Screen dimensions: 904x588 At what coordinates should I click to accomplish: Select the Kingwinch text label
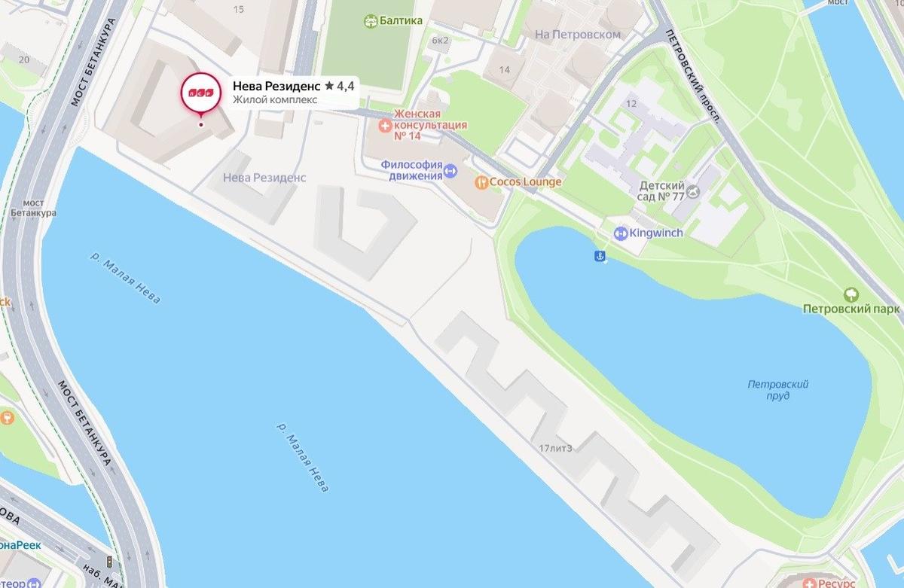coord(657,233)
